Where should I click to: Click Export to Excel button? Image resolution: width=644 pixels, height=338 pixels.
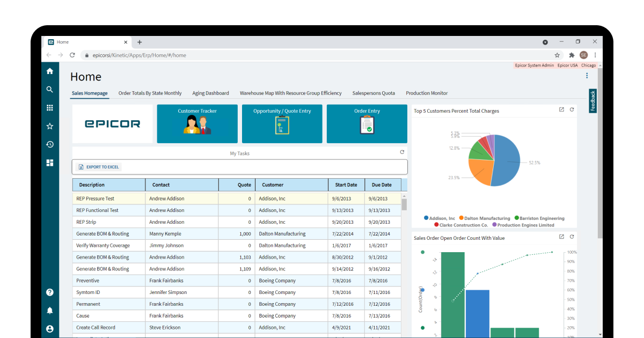click(99, 167)
